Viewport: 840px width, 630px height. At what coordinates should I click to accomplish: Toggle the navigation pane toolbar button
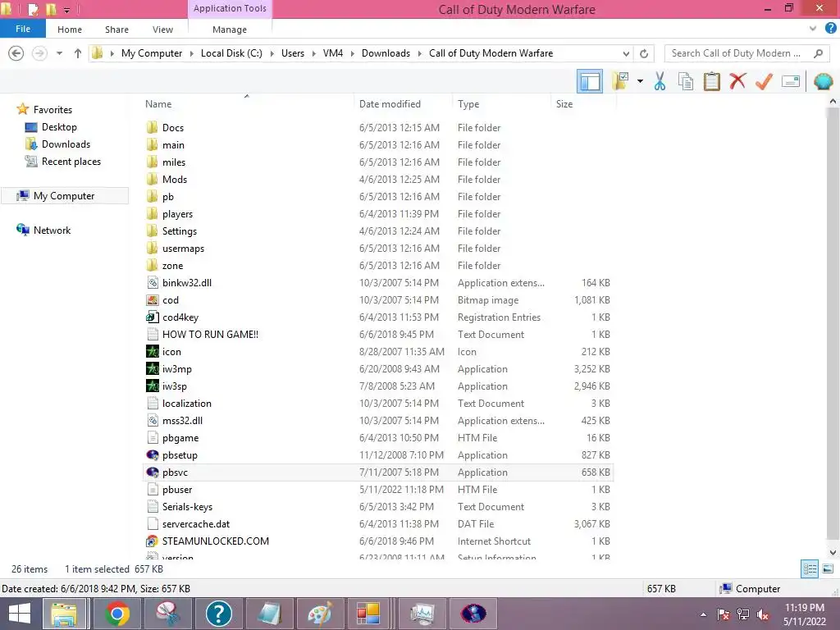pyautogui.click(x=589, y=81)
